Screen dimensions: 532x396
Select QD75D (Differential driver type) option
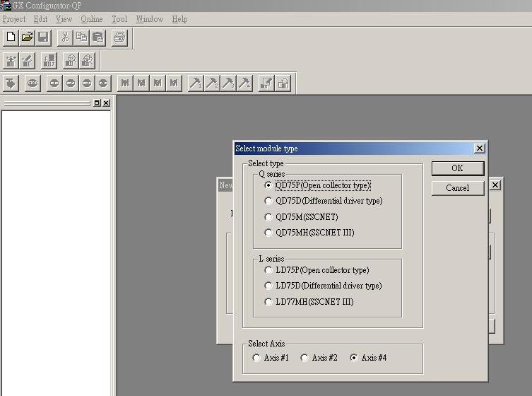pyautogui.click(x=268, y=201)
